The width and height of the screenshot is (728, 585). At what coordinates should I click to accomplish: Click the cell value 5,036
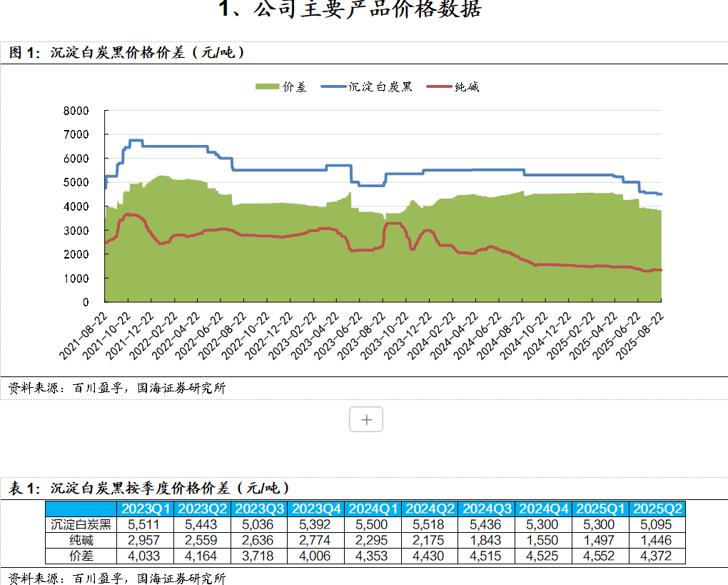click(x=258, y=524)
